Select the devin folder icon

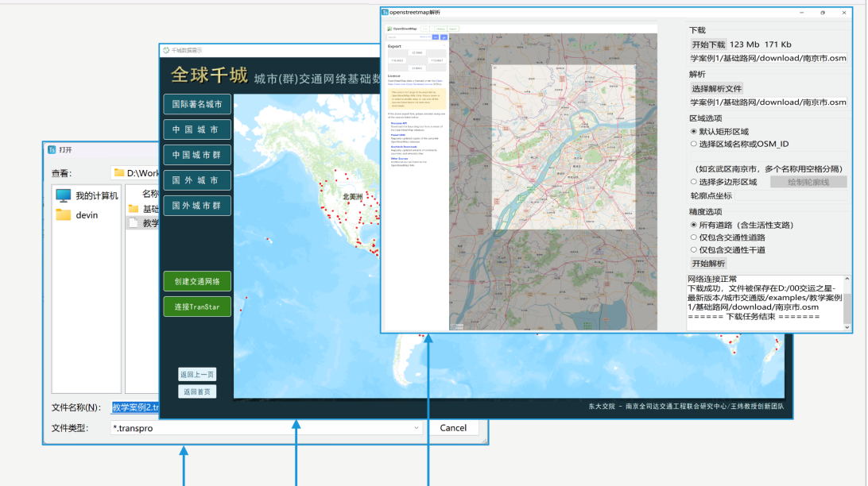(x=64, y=214)
